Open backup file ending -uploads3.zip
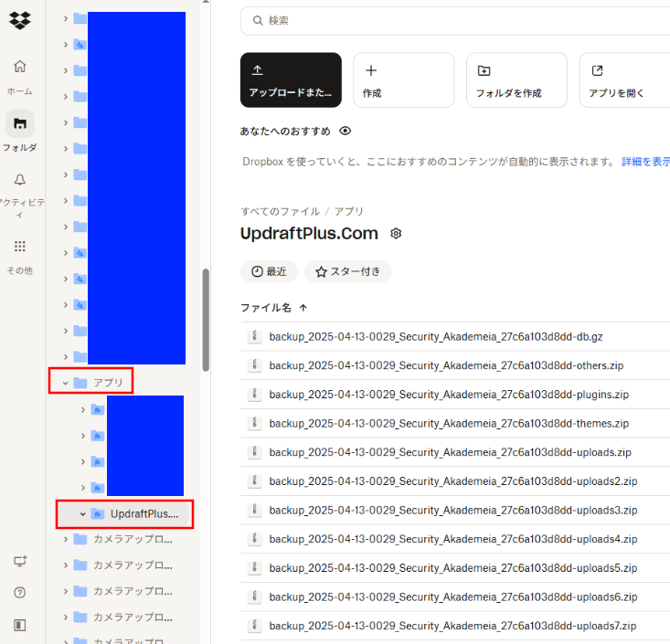 [453, 511]
